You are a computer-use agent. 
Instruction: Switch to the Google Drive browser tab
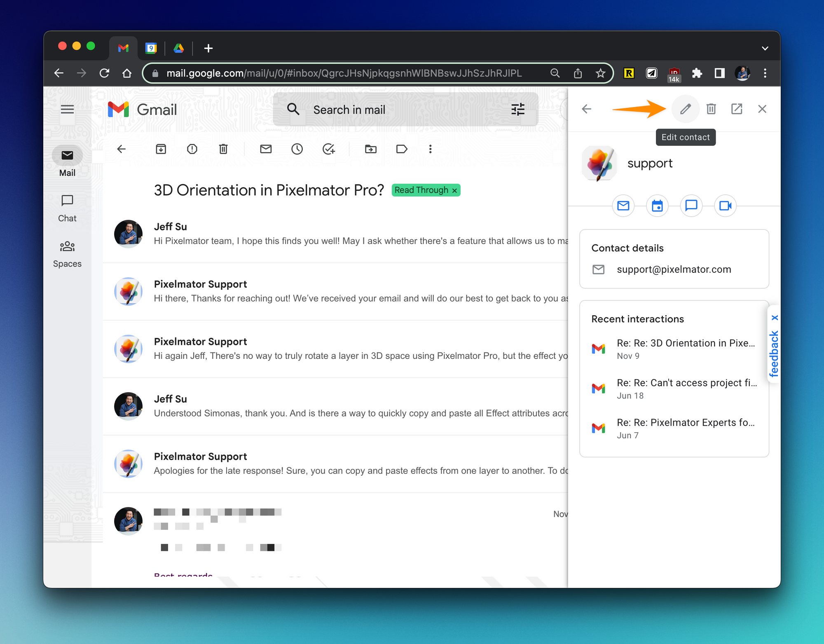179,48
